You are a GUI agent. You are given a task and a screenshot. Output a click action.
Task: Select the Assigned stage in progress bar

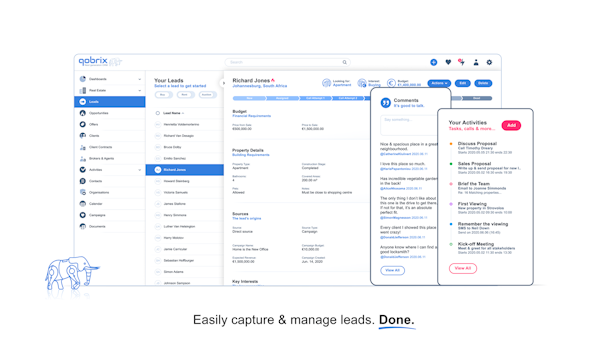pyautogui.click(x=282, y=98)
